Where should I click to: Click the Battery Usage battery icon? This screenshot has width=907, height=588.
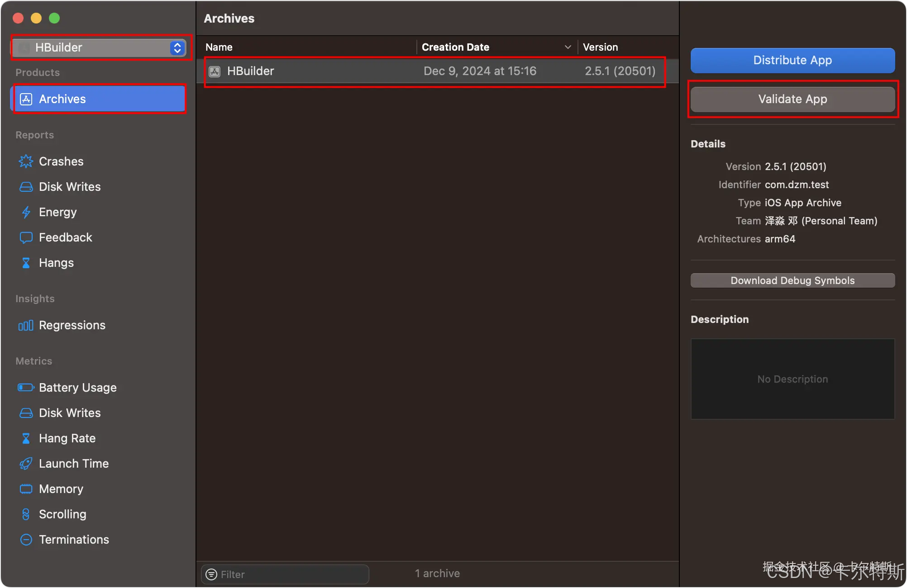[26, 388]
